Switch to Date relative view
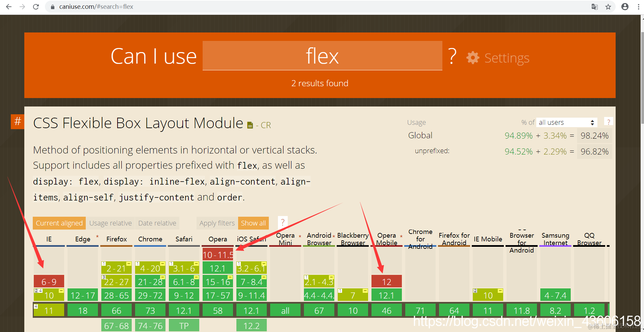 [x=157, y=223]
